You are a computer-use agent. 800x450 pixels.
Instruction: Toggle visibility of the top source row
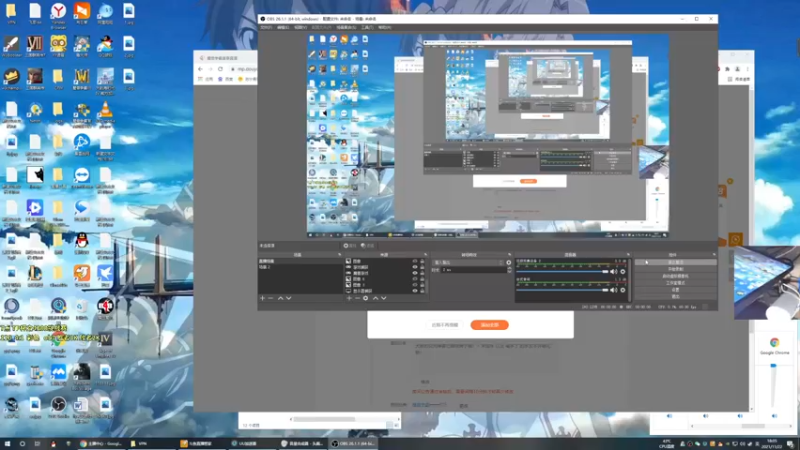pyautogui.click(x=415, y=261)
